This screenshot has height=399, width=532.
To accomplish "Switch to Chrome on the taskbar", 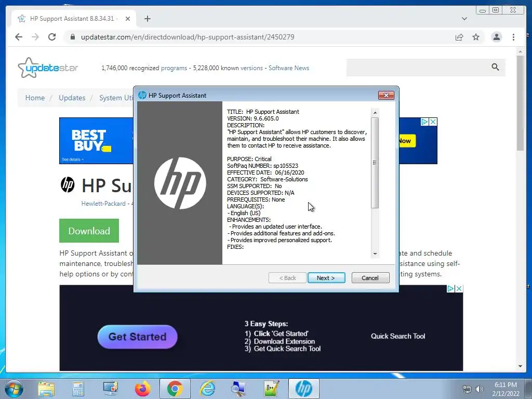I will pos(175,389).
